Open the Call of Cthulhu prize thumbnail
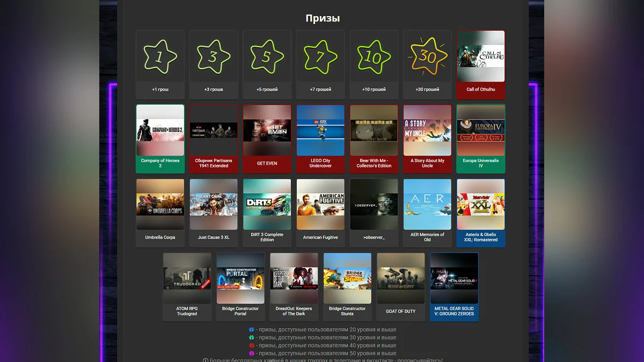644x362 pixels. [x=481, y=56]
